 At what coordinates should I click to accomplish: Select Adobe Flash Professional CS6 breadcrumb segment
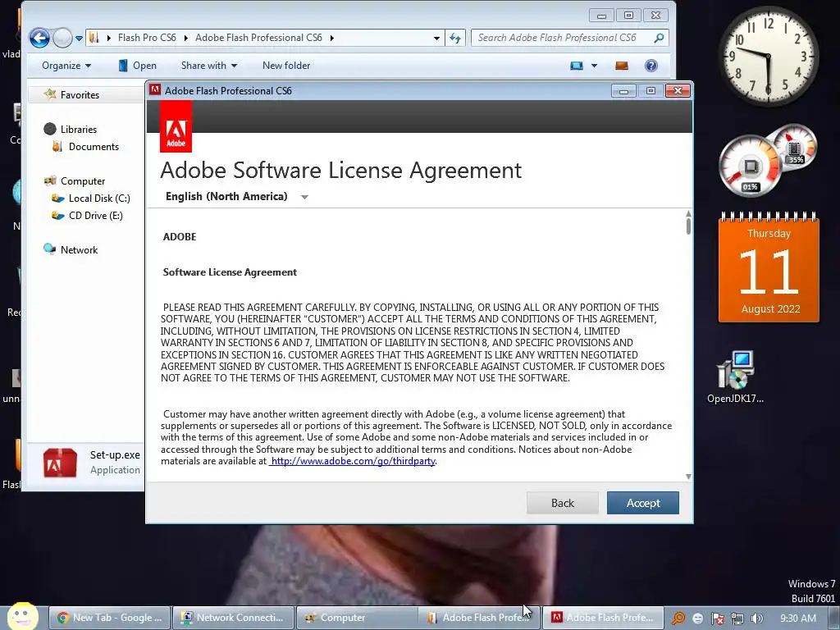click(x=258, y=38)
